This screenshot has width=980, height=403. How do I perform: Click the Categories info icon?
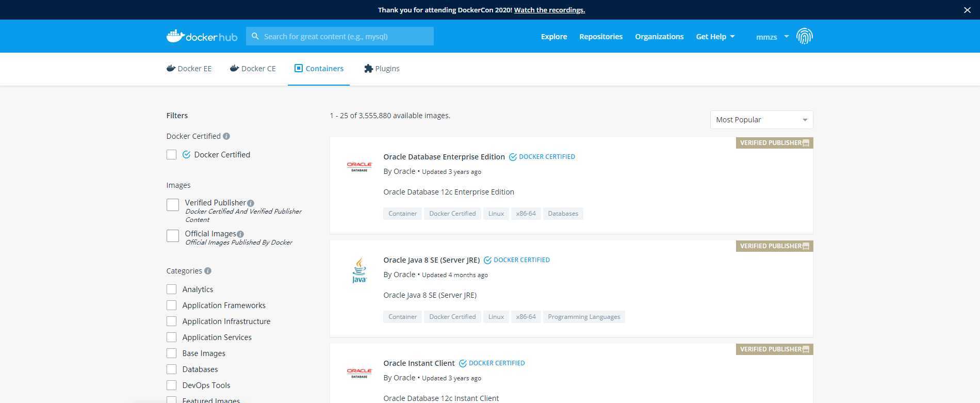[x=208, y=271]
